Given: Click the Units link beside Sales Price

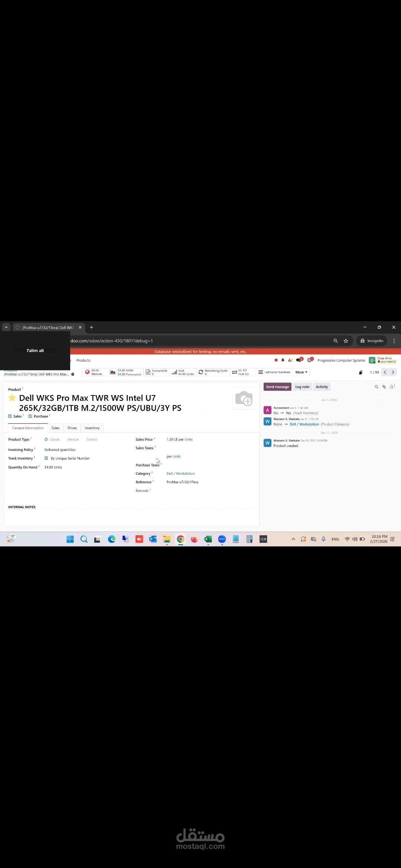Looking at the screenshot, I should (189, 440).
